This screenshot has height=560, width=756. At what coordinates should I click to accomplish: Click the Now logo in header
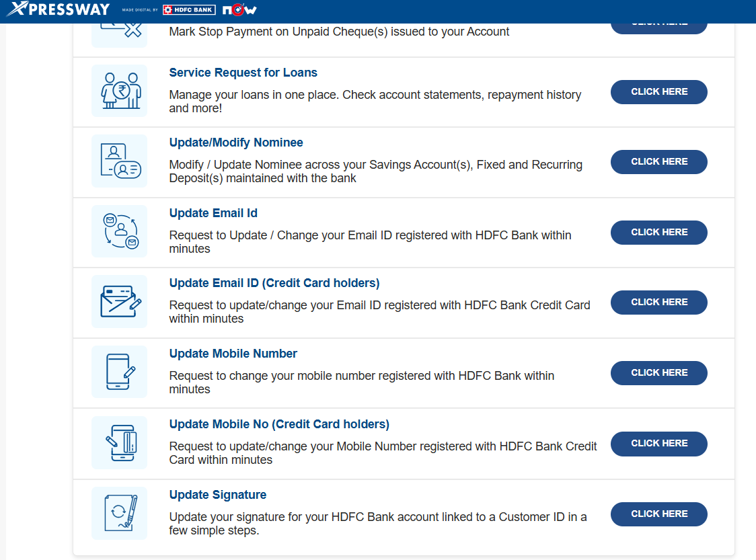click(239, 9)
